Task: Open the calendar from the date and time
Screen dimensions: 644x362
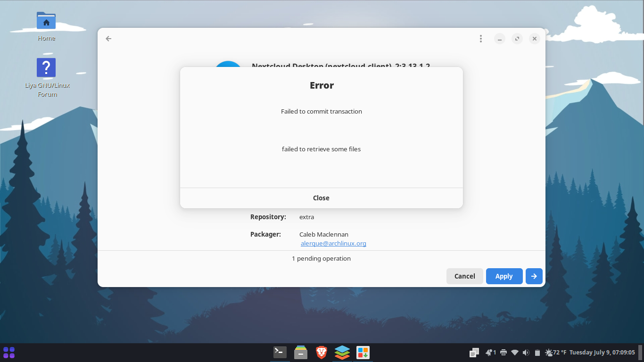Action: click(602, 353)
